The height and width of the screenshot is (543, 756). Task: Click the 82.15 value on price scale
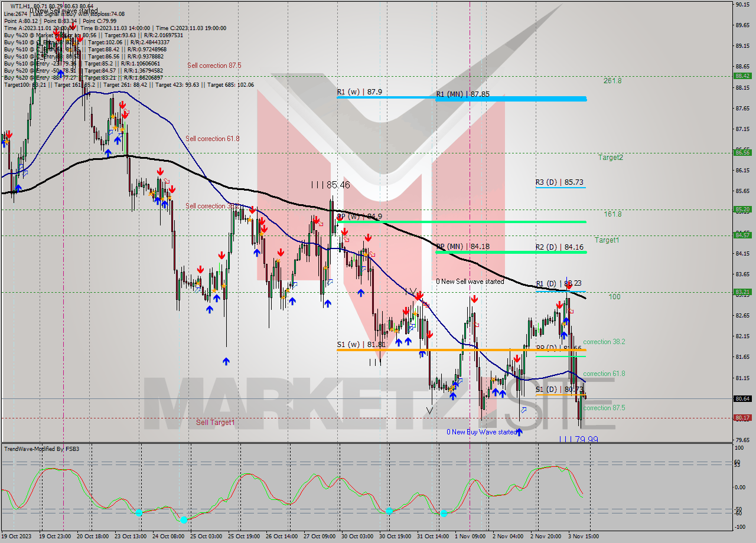[x=742, y=336]
